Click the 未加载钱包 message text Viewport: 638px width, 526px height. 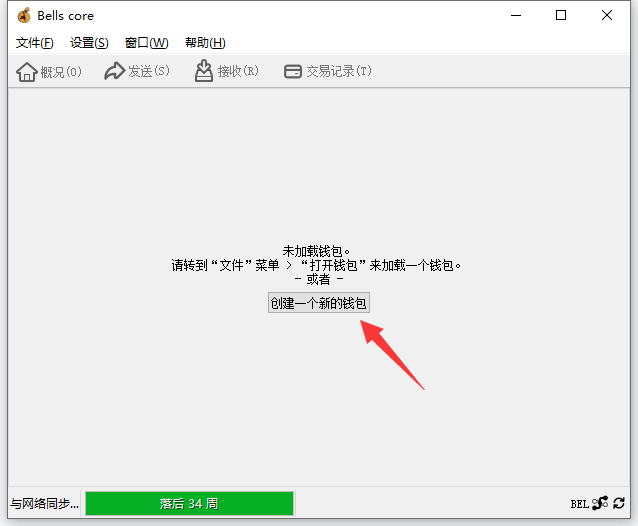coord(317,252)
